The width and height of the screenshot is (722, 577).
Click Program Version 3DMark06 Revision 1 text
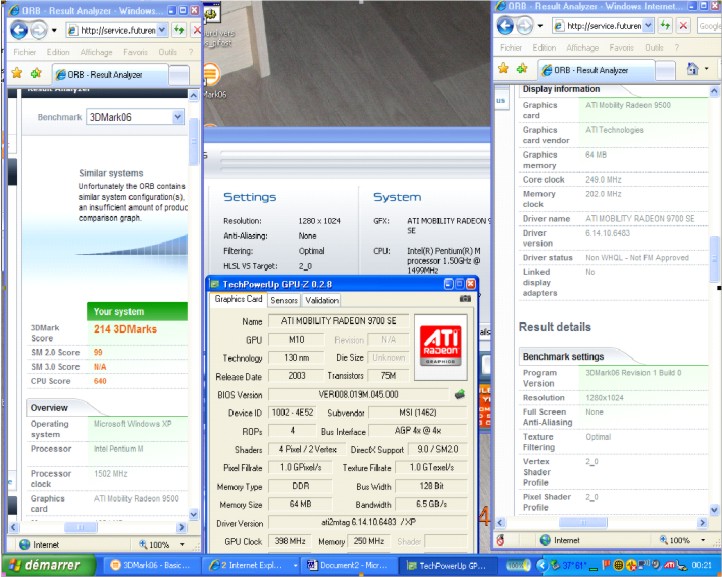[x=633, y=373]
